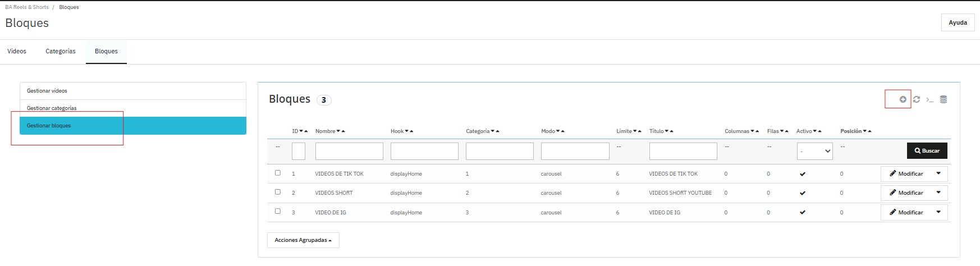The width and height of the screenshot is (980, 266).
Task: Switch to the Vídeos tab
Action: [17, 51]
